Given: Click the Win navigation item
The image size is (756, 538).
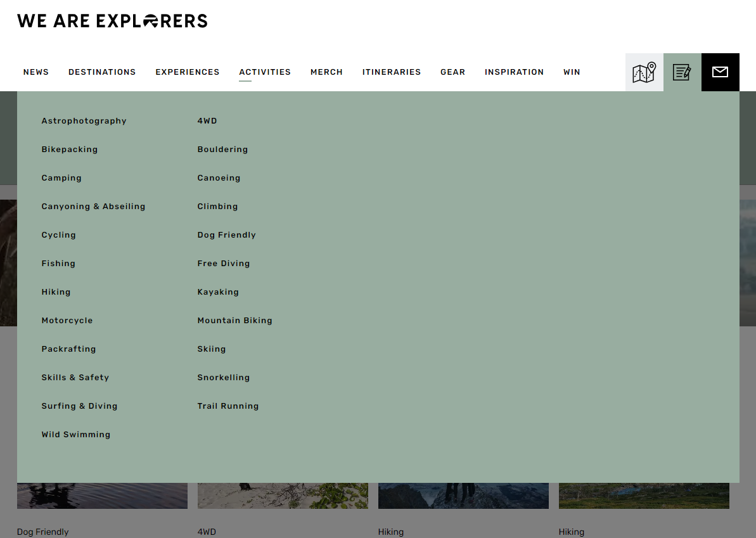Looking at the screenshot, I should pos(572,72).
